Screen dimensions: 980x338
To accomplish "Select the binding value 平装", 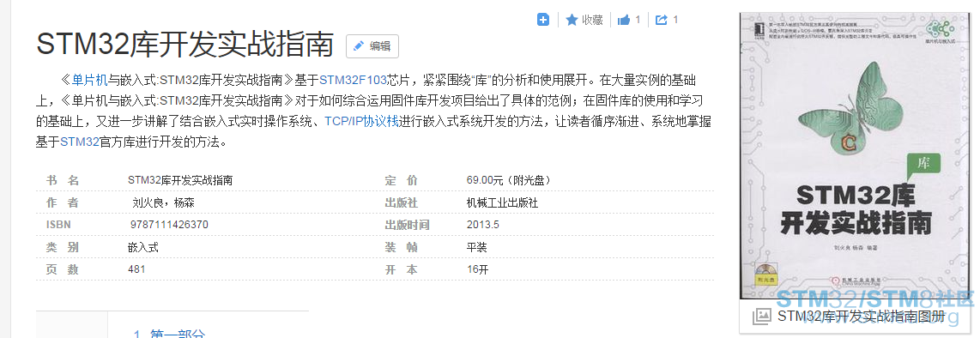I will (x=476, y=247).
